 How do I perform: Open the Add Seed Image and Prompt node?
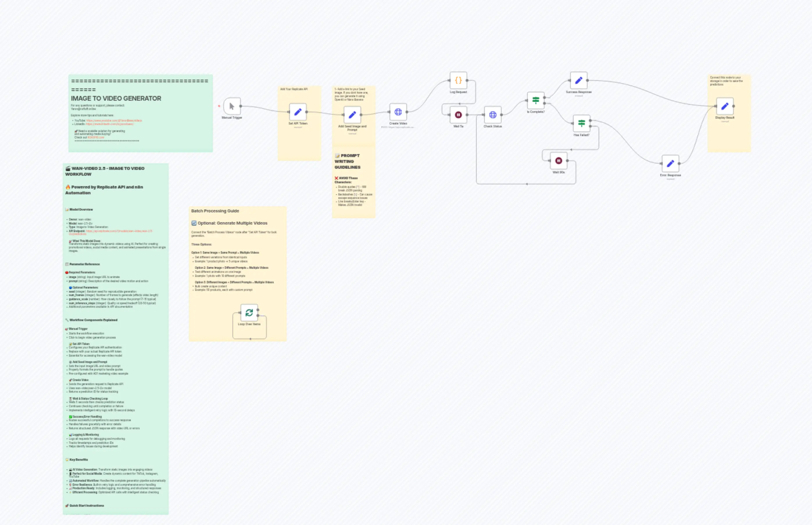(353, 115)
